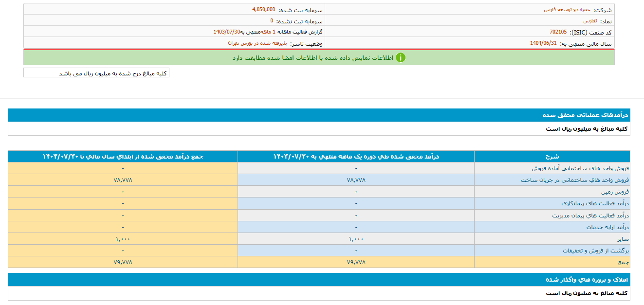Click the symbol value ثفارس
Screen dimensions: 644x305
tap(589, 21)
